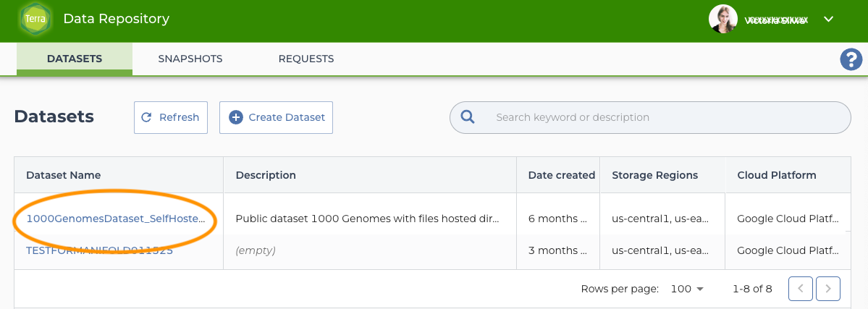Click the Storage Regions column header
Image resolution: width=868 pixels, height=309 pixels.
point(654,175)
